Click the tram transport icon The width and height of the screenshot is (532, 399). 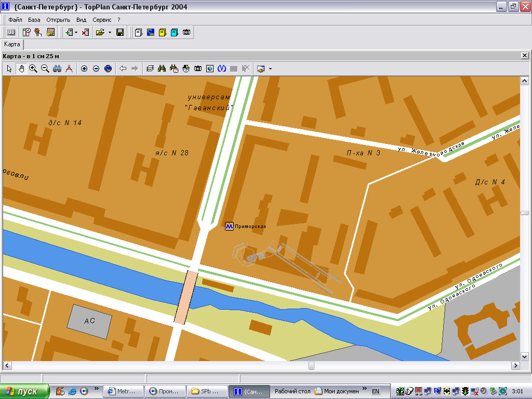57,69
